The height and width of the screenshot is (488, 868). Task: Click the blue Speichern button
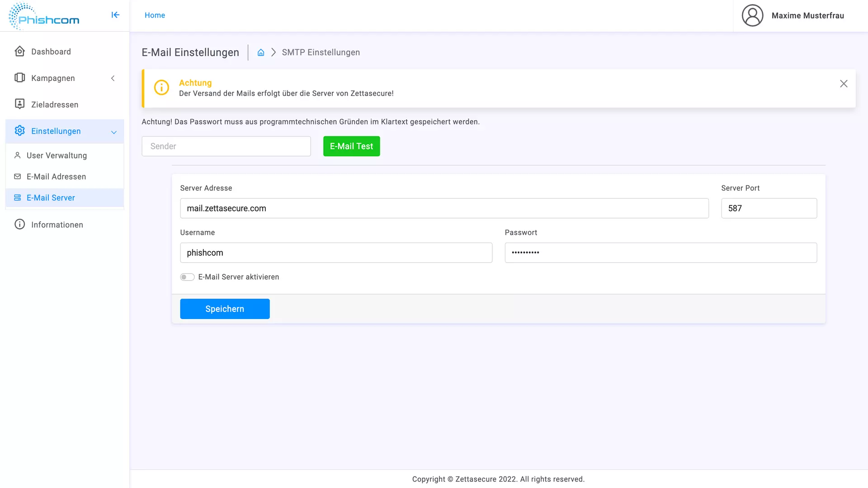coord(225,309)
